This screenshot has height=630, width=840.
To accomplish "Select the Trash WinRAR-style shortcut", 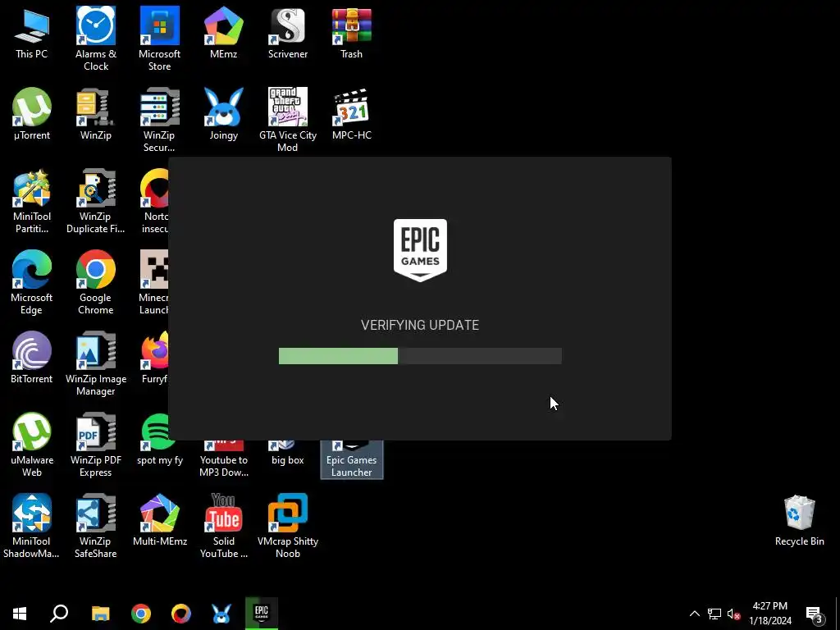I will tap(351, 34).
